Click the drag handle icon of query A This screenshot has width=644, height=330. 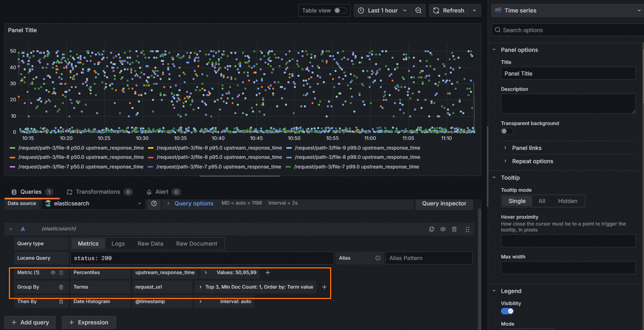coord(467,229)
